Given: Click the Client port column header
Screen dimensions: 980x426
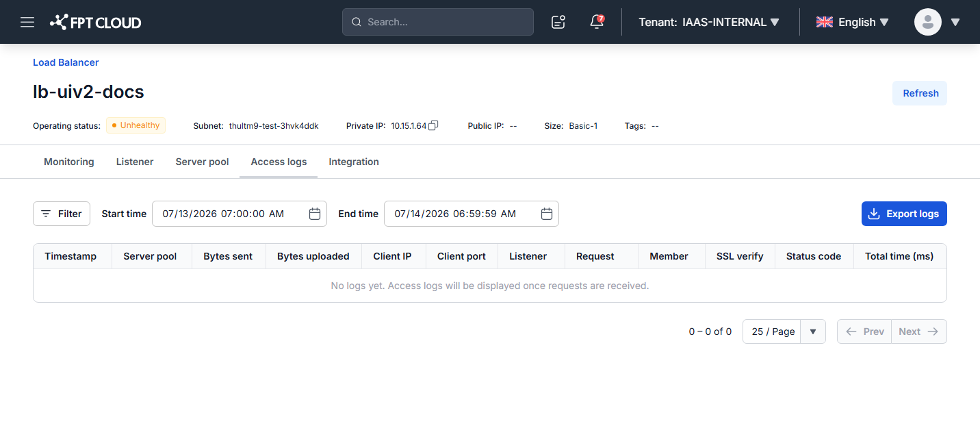Looking at the screenshot, I should click(461, 256).
